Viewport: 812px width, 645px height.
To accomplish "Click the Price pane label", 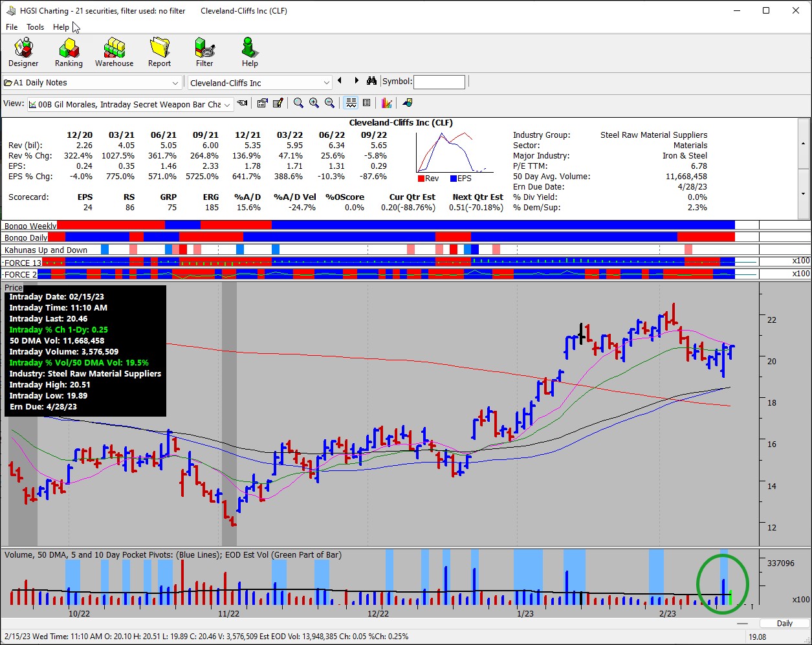I will click(x=13, y=287).
